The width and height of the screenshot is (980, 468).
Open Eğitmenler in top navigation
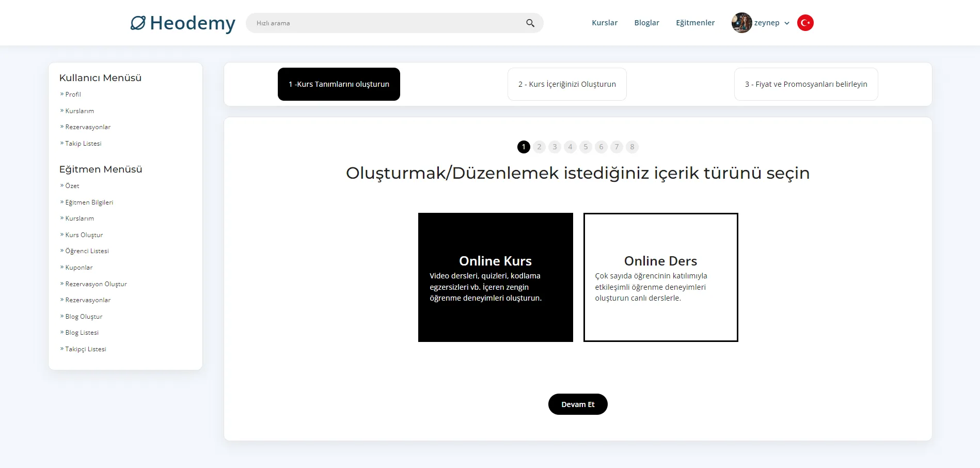pyautogui.click(x=695, y=23)
